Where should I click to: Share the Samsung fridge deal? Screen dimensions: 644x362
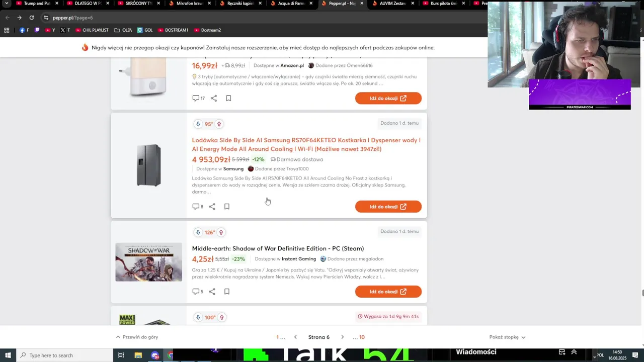(x=212, y=207)
